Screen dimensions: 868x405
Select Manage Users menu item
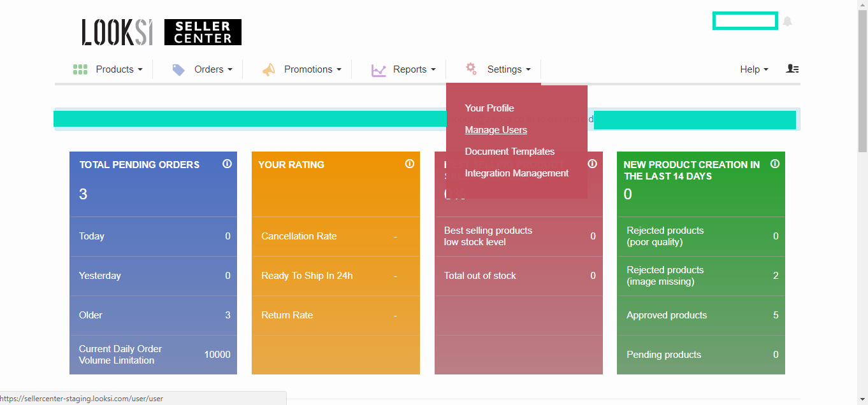(x=496, y=130)
